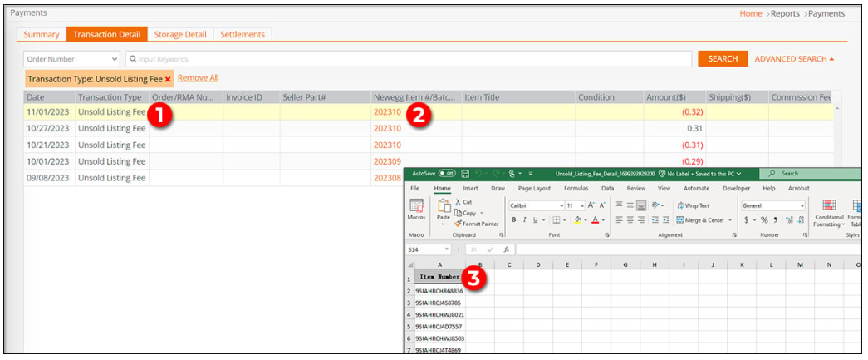Open the fill color dropdown arrow
This screenshot has width=868, height=360.
(x=585, y=219)
